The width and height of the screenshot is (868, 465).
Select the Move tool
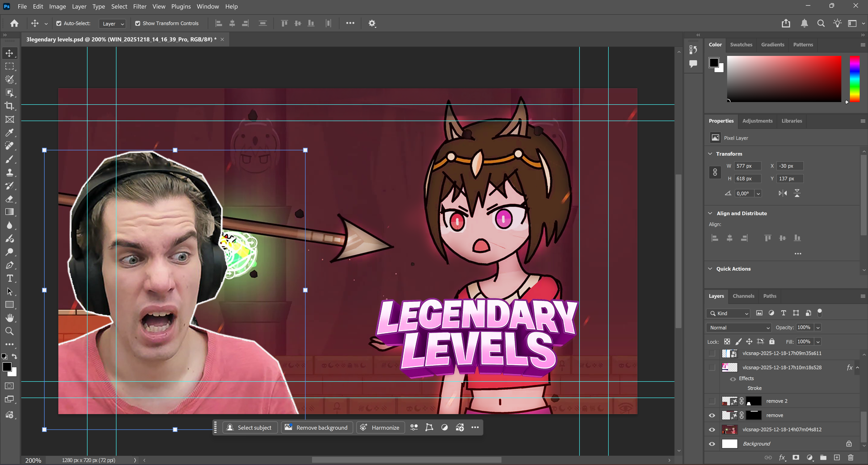tap(9, 53)
